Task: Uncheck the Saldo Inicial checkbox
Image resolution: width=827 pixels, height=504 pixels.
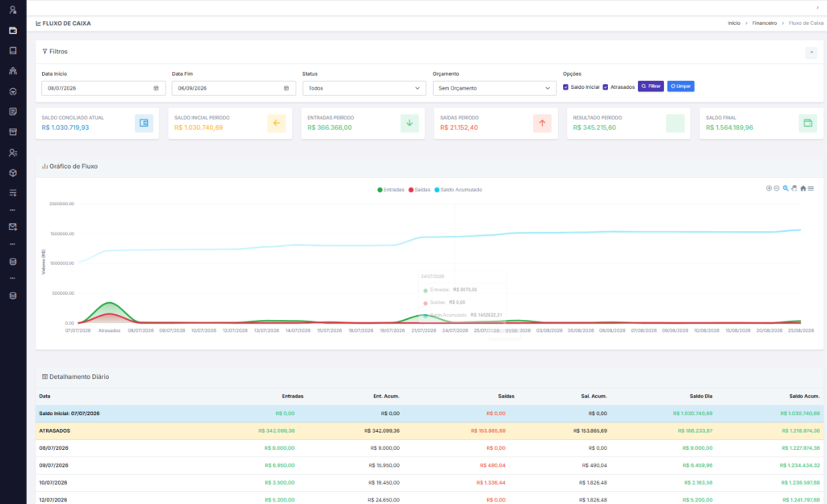Action: tap(565, 87)
